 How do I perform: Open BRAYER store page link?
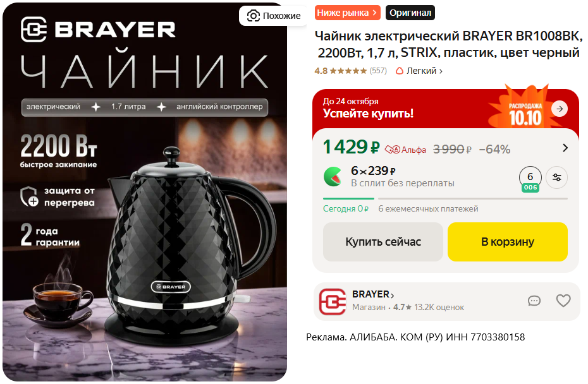(x=373, y=294)
